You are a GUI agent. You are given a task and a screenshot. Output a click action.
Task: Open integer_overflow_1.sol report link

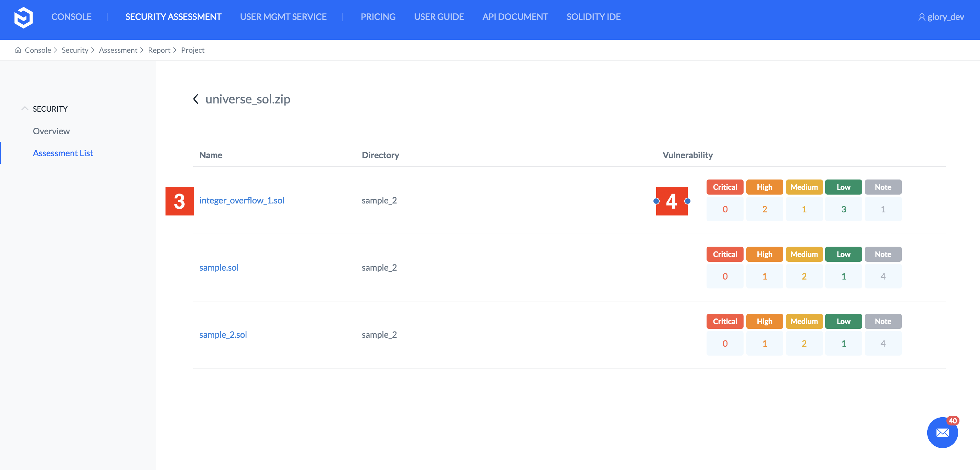coord(242,200)
